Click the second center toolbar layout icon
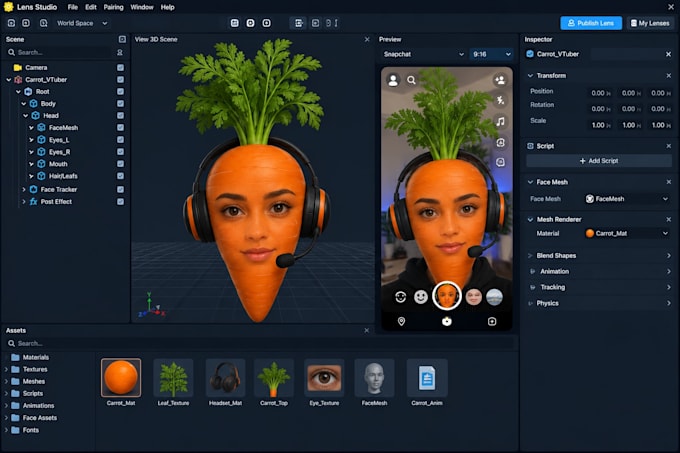Image resolution: width=680 pixels, height=453 pixels. pyautogui.click(x=251, y=23)
